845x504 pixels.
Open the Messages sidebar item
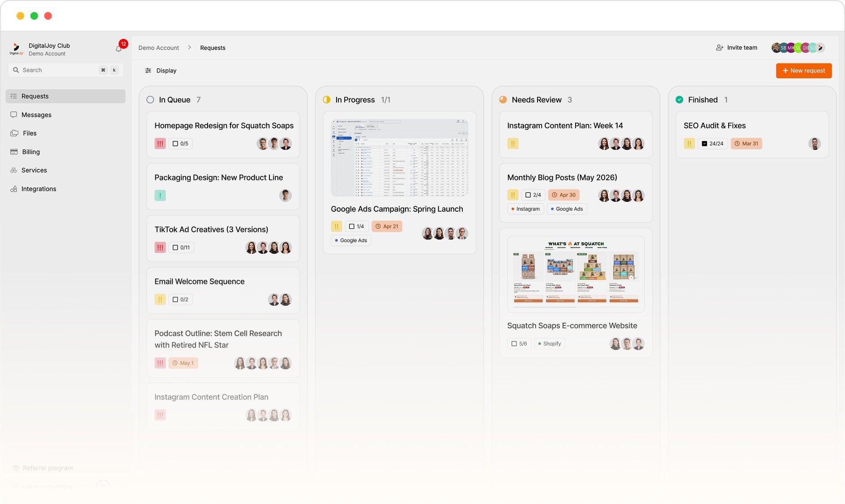[65, 115]
